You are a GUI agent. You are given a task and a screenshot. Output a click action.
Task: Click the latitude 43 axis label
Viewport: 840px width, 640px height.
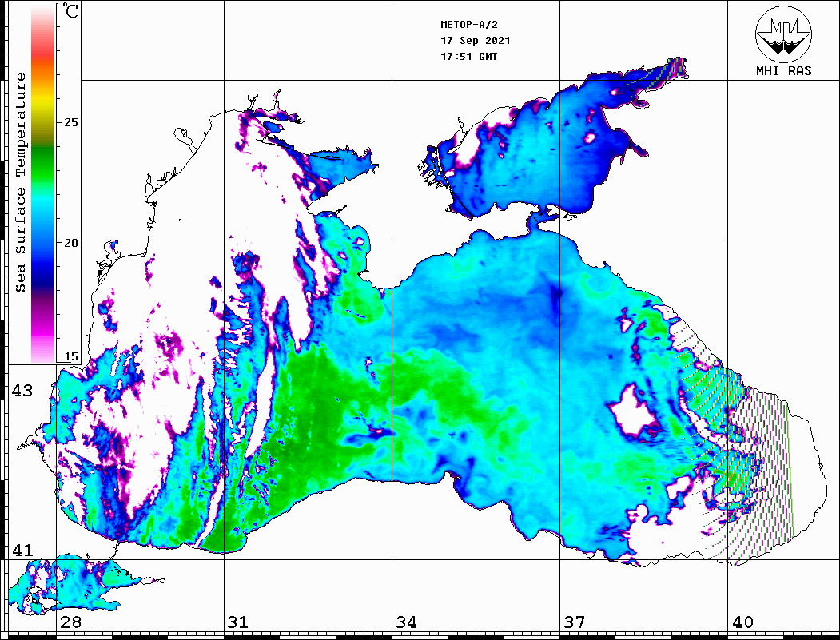click(x=22, y=392)
